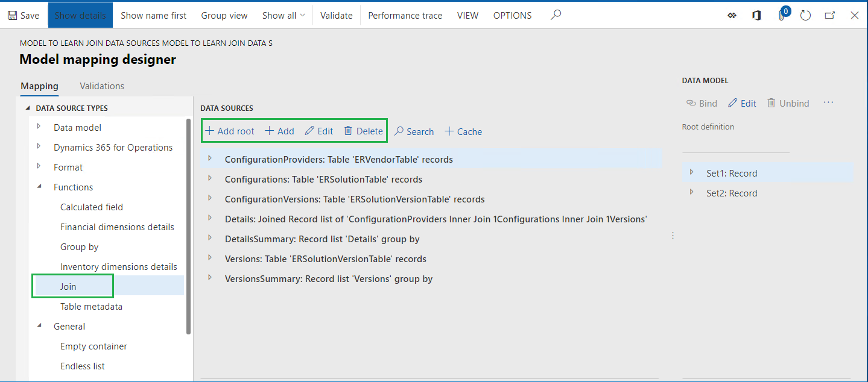Click the Add root button
Image resolution: width=868 pixels, height=382 pixels.
[x=230, y=131]
